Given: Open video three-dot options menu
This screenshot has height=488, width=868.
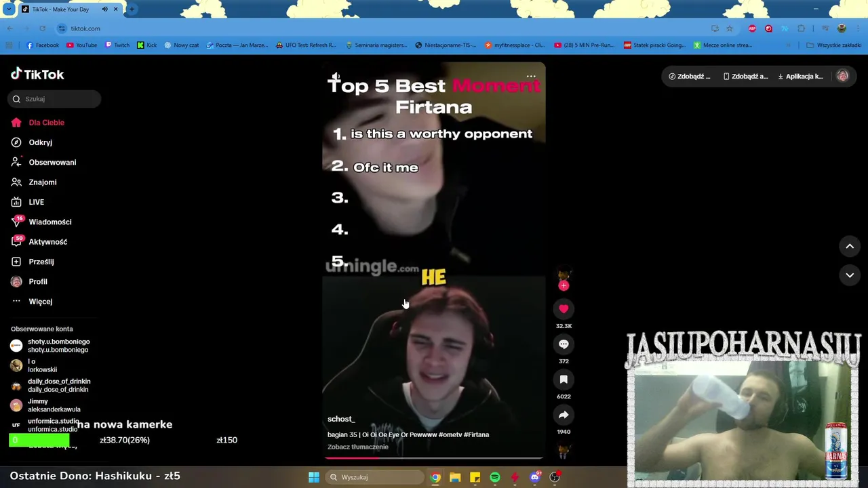Looking at the screenshot, I should pos(531,77).
